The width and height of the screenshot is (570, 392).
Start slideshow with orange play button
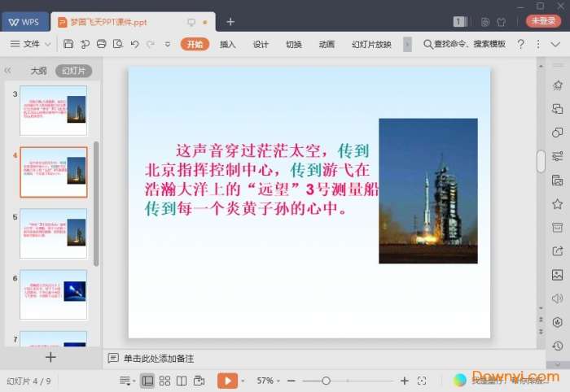point(227,381)
